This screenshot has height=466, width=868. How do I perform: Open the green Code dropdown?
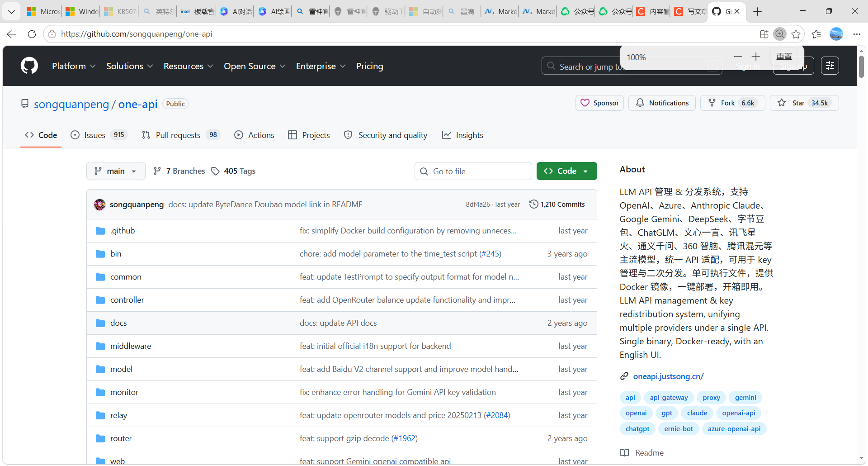coord(566,171)
